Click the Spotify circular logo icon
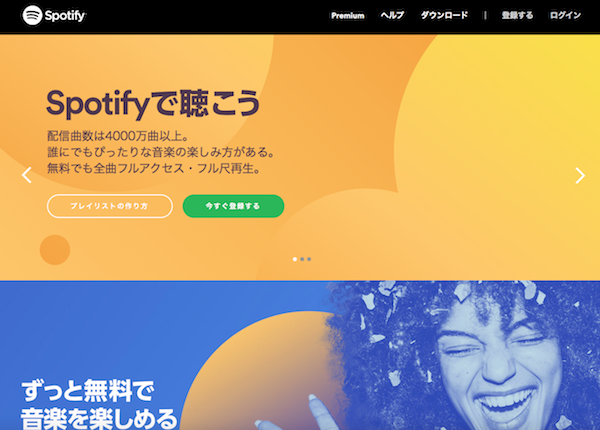600x430 pixels. click(x=32, y=15)
